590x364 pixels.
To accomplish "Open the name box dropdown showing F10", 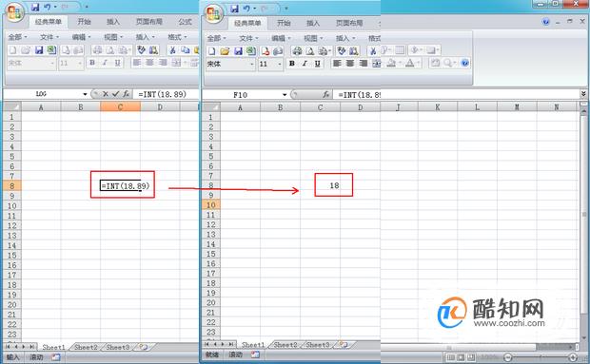I will pyautogui.click(x=285, y=95).
